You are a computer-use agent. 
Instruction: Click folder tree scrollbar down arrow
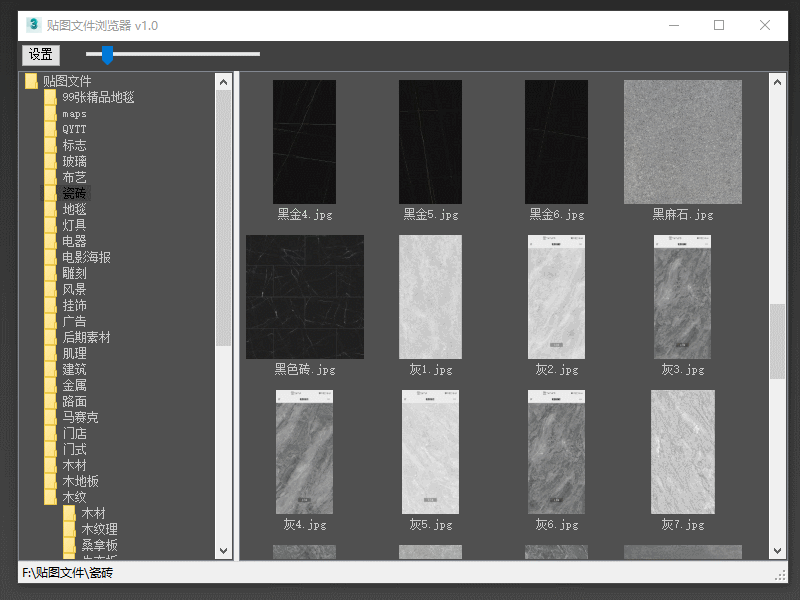223,551
